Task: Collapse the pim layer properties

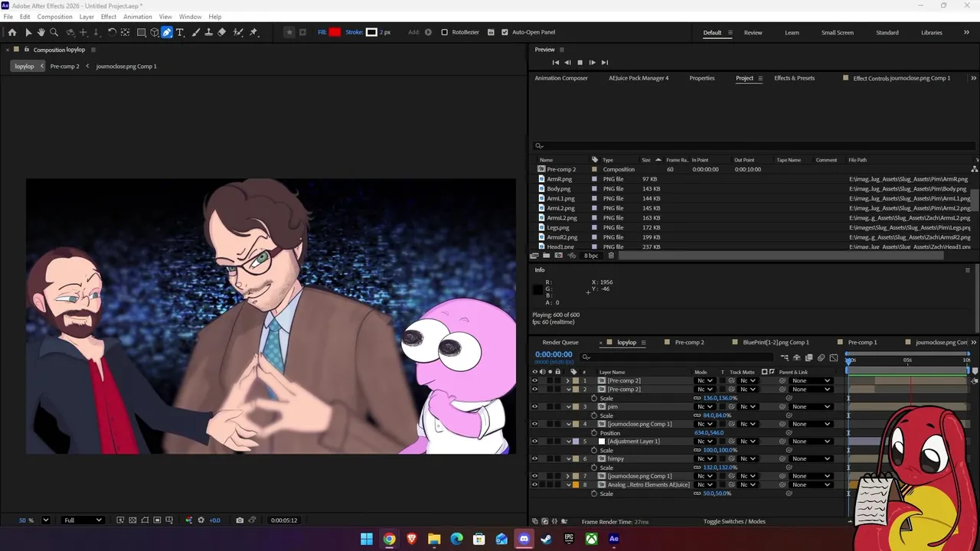Action: pos(568,406)
